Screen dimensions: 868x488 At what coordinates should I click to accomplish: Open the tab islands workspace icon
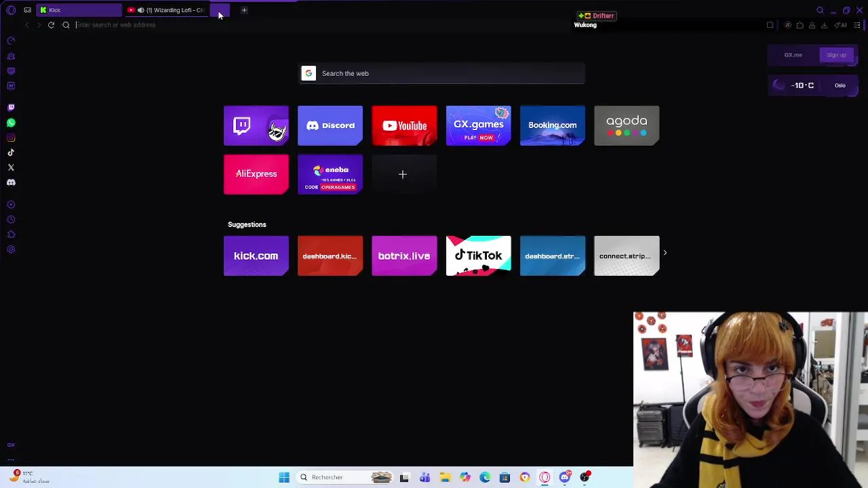[x=27, y=10]
